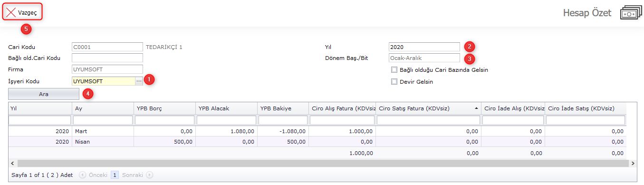644x185 pixels.
Task: Click filter box under YPB Borç column
Action: tap(164, 120)
